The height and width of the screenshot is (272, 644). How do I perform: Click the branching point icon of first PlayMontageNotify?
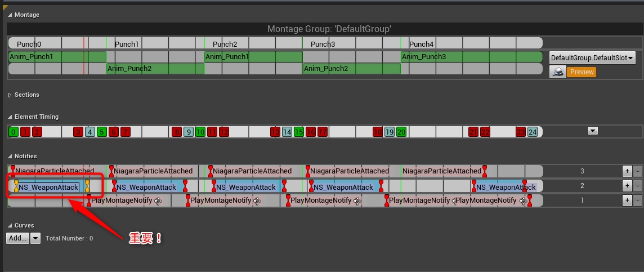click(158, 201)
